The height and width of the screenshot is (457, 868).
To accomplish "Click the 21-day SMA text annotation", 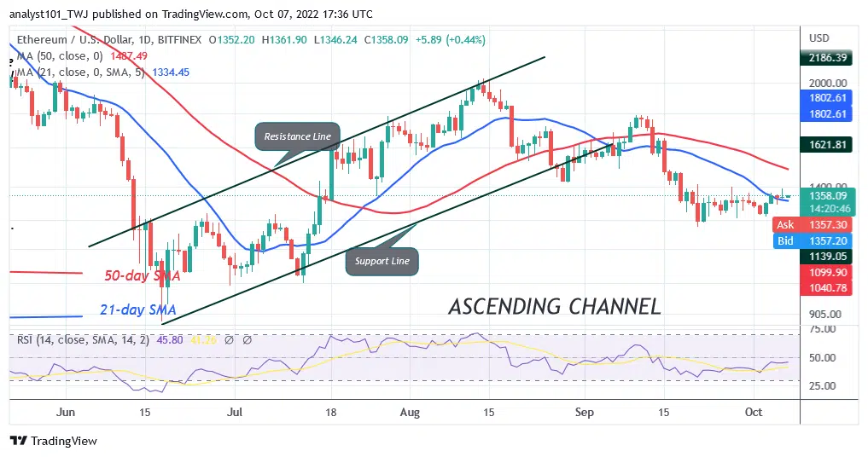I will pyautogui.click(x=137, y=309).
